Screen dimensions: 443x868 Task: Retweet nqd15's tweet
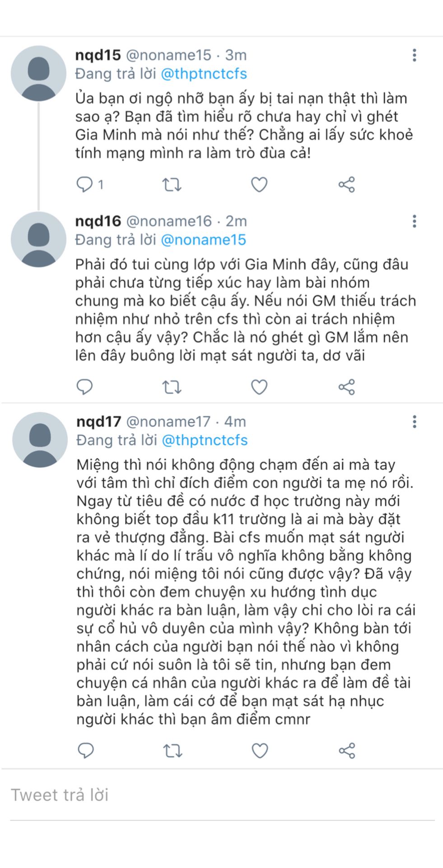point(172,184)
